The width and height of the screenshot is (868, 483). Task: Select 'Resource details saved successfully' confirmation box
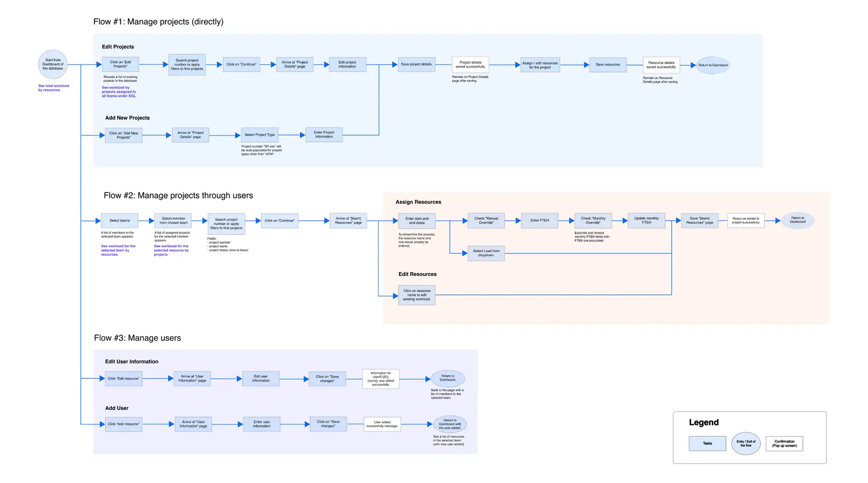tap(661, 65)
